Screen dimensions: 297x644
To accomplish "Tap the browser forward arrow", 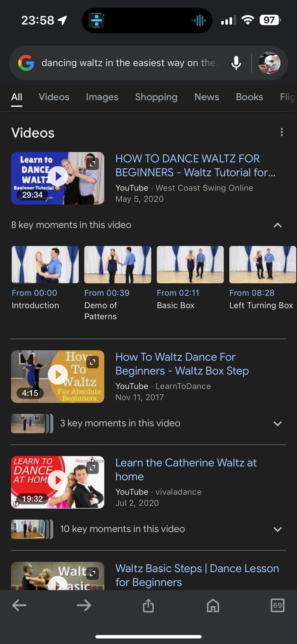I will coord(84,605).
